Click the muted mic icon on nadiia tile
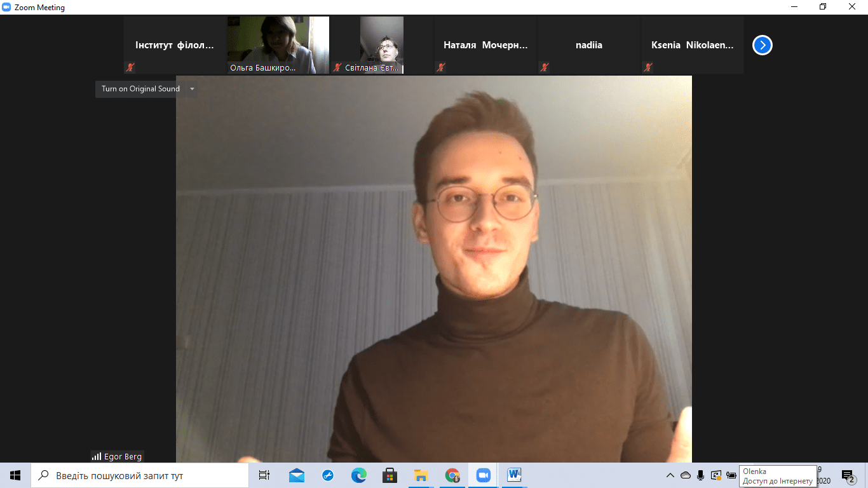868x488 pixels. click(544, 67)
